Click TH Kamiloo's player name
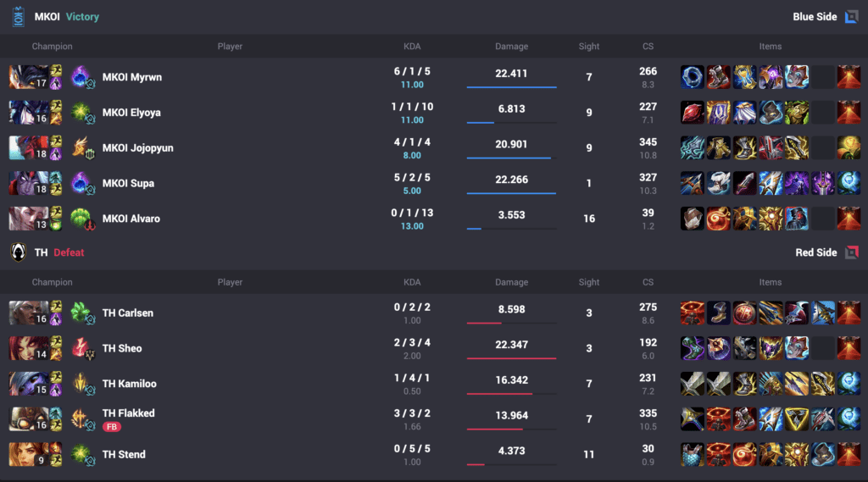 (x=129, y=384)
